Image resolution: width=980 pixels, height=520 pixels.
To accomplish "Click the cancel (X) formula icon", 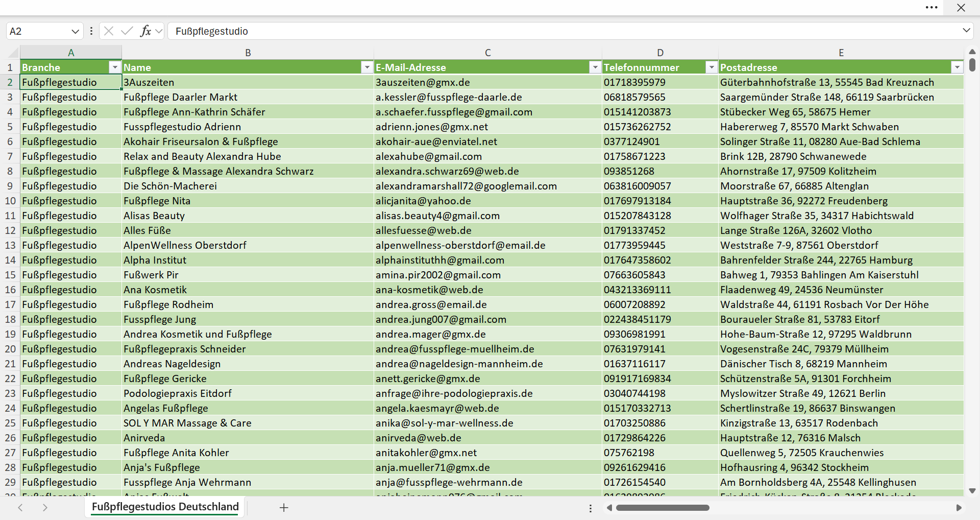I will pos(109,31).
